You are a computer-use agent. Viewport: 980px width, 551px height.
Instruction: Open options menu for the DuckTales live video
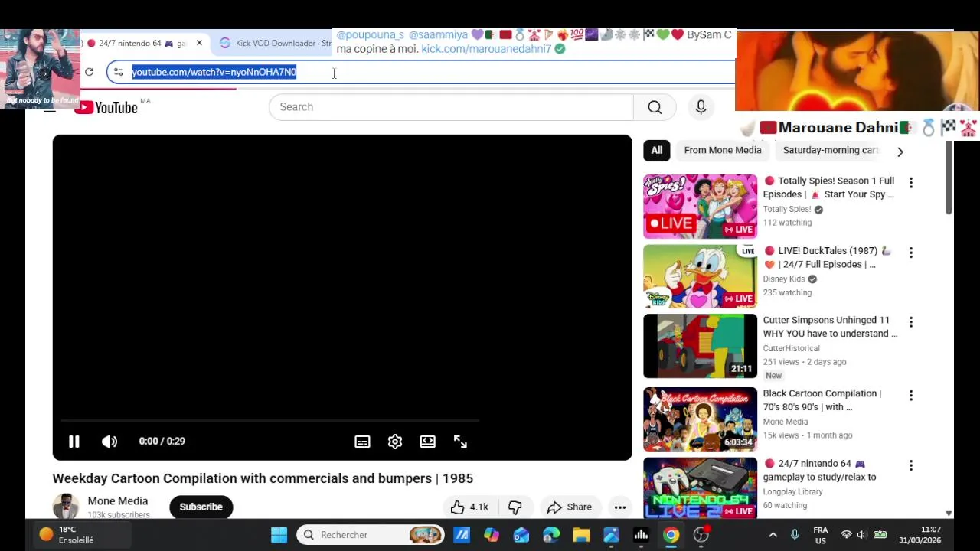point(911,253)
